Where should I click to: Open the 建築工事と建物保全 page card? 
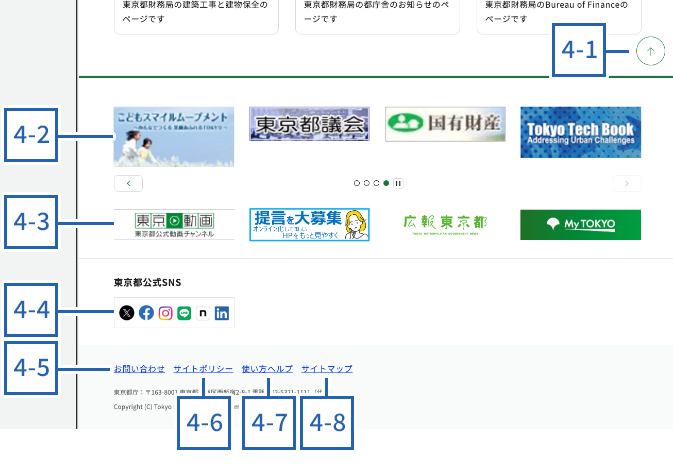click(196, 16)
